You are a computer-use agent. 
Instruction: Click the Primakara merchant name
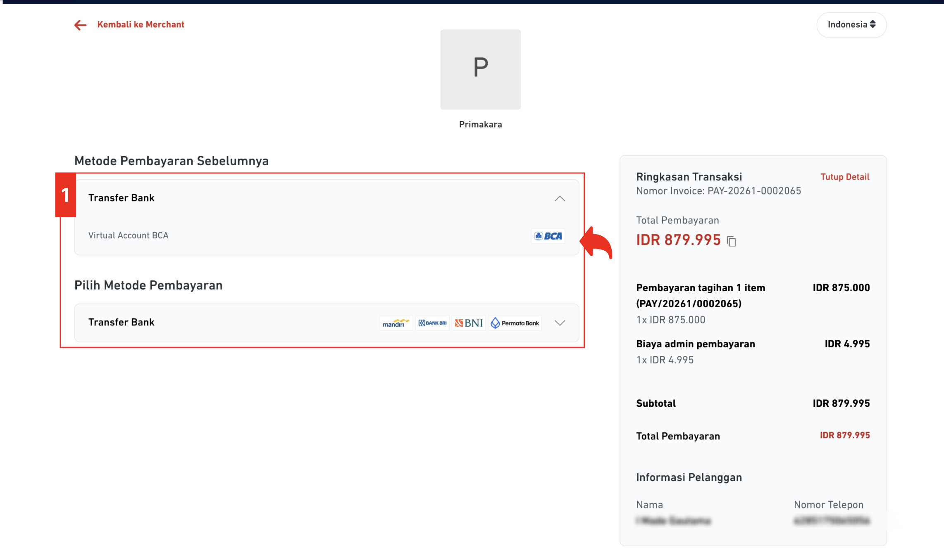[480, 124]
